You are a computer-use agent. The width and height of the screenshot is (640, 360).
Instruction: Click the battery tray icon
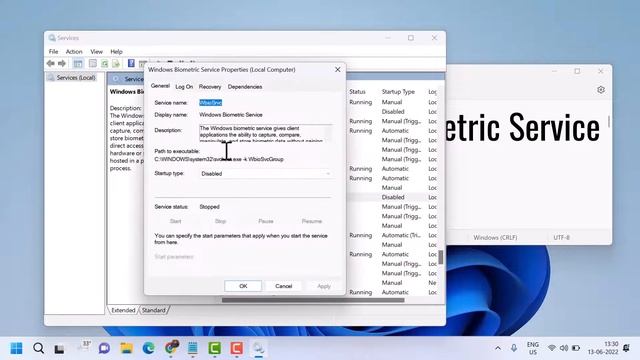tap(576, 348)
